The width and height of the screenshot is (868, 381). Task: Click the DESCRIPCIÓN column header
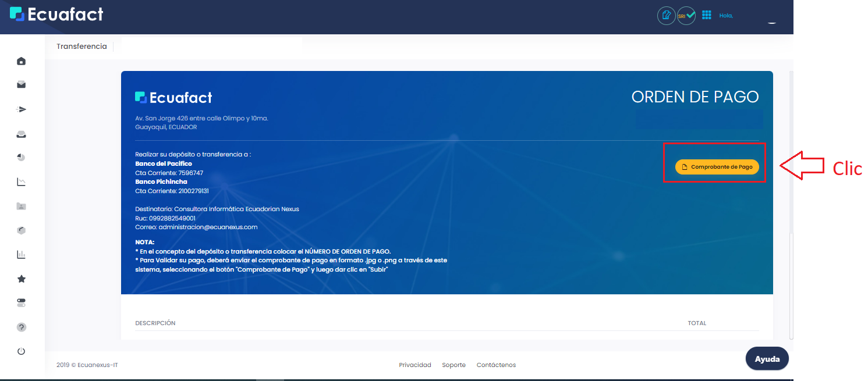pos(155,323)
